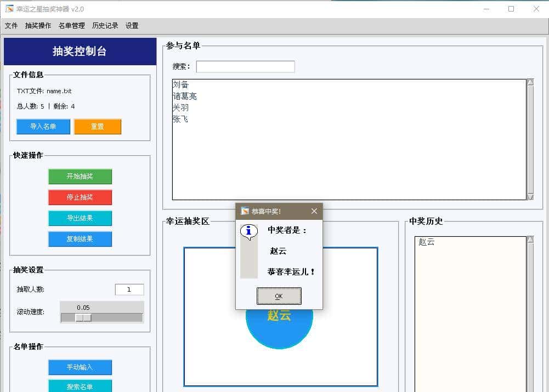Click the 复制结果 button
The width and height of the screenshot is (549, 392).
[x=80, y=239]
